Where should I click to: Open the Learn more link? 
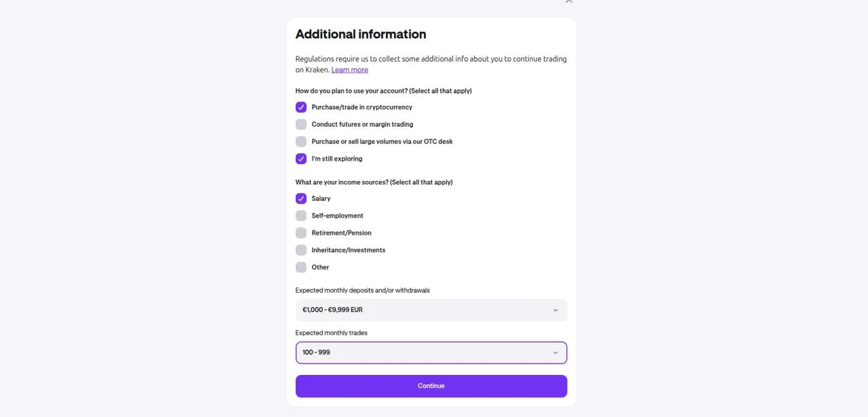tap(349, 70)
